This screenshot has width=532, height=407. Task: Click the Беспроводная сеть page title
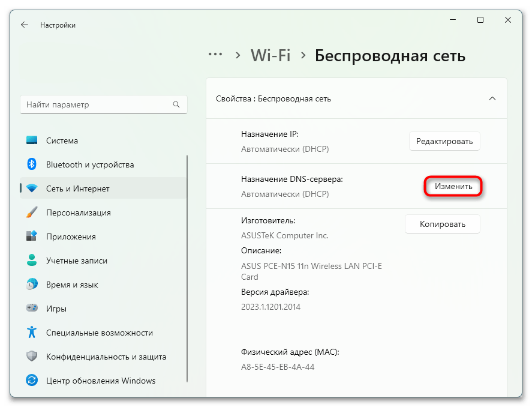point(390,56)
